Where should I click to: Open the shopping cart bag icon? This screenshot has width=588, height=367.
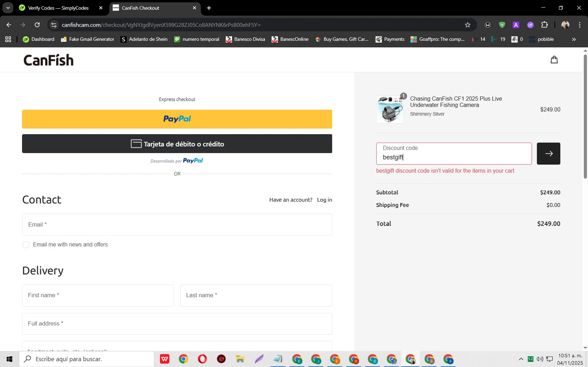pos(554,60)
